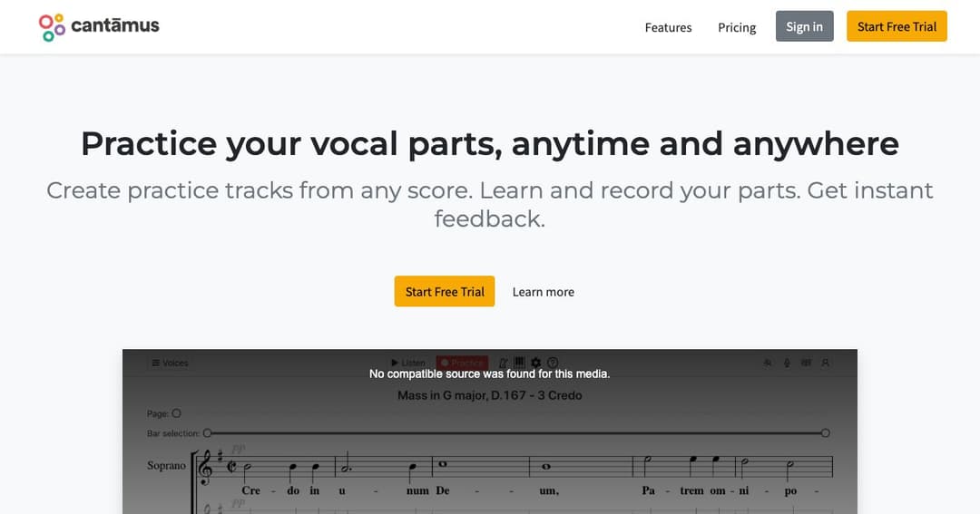Viewport: 980px width, 514px height.
Task: Click the gray Sign in button
Action: point(804,26)
